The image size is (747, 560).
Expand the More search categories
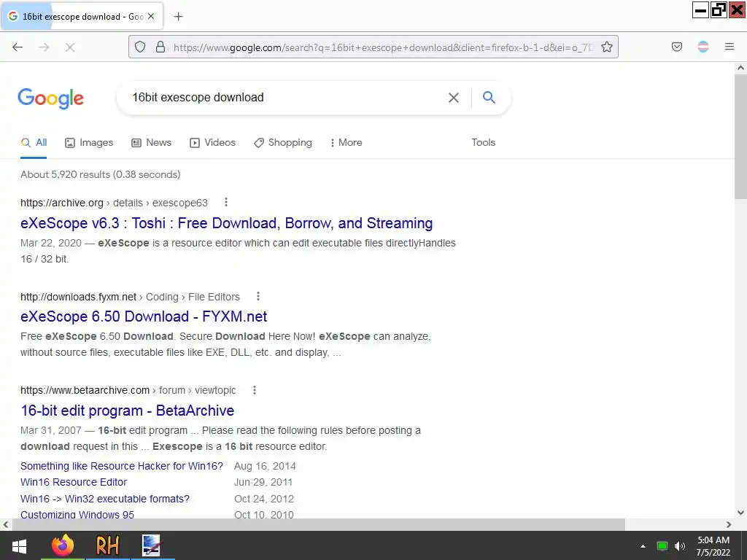347,142
